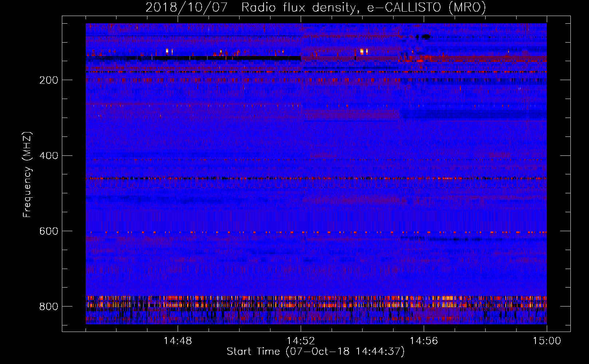Click the plot title 'Radio flux density, e-CALLISTO (MRO)'

point(364,8)
